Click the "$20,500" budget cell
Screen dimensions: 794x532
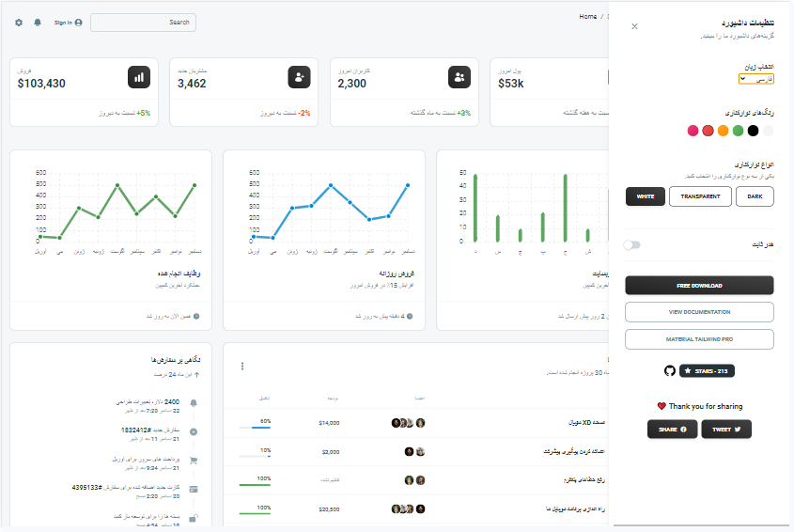point(329,509)
